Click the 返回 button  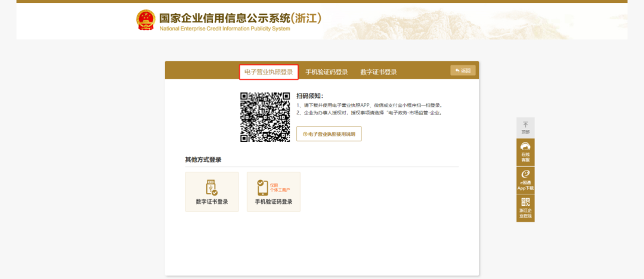463,70
